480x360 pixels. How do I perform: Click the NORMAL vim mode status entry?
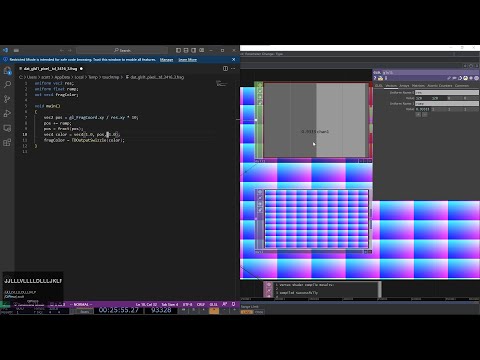click(x=81, y=304)
